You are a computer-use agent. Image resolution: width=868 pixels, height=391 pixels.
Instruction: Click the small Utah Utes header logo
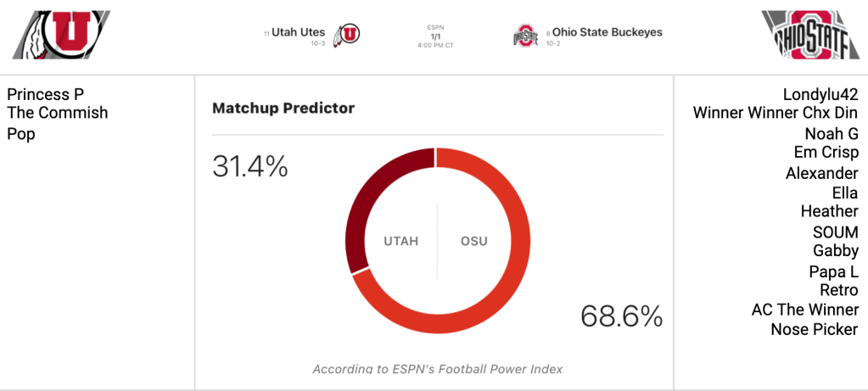[x=348, y=35]
